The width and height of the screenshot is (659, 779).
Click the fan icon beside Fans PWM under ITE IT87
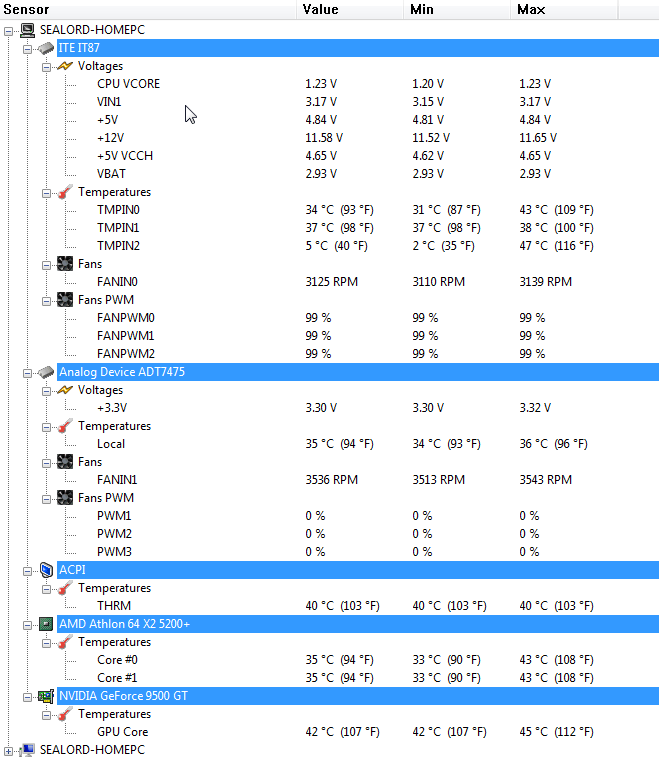point(65,300)
